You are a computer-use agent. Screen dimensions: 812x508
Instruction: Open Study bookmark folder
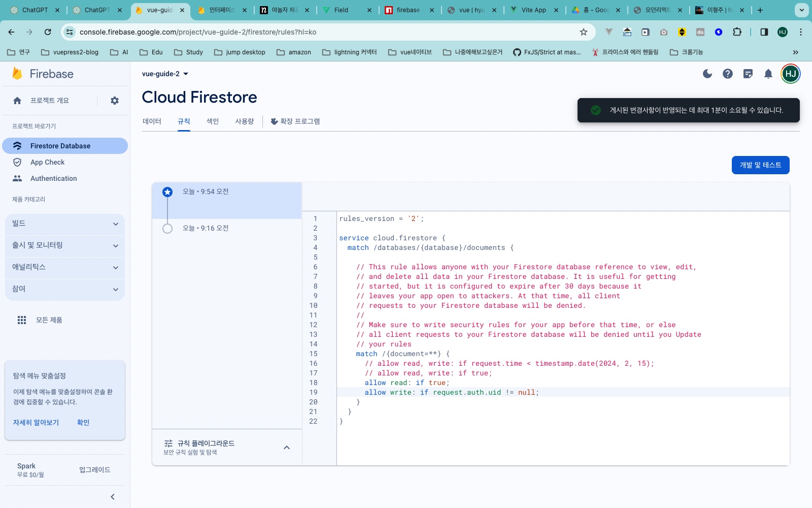188,52
